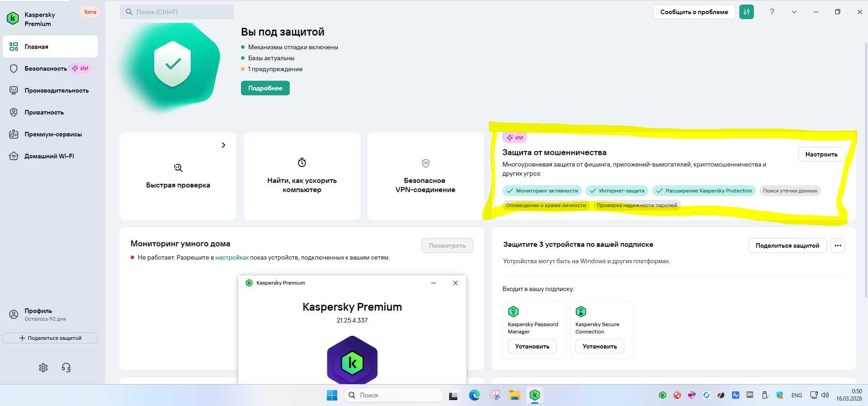Open File Explorer from the taskbar
868x406 pixels.
(515, 395)
